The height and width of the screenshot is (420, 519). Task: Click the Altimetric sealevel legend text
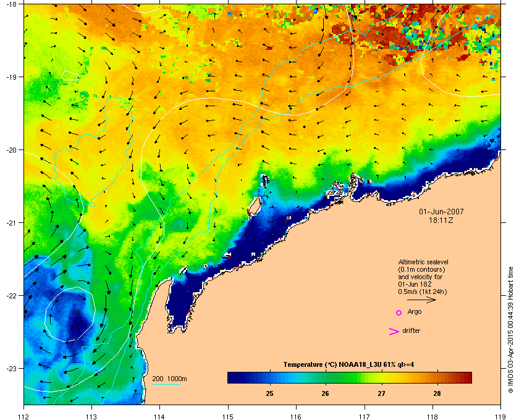pos(423,262)
